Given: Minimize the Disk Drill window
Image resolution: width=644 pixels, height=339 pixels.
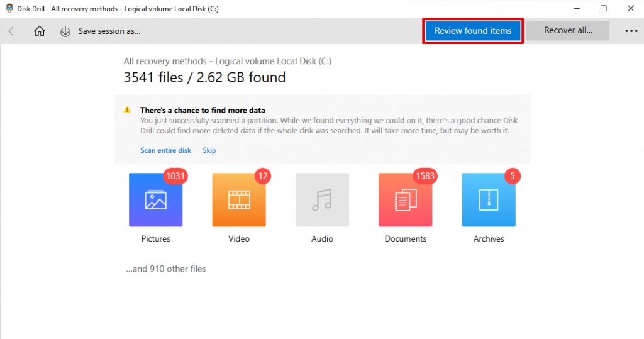Looking at the screenshot, I should point(577,8).
